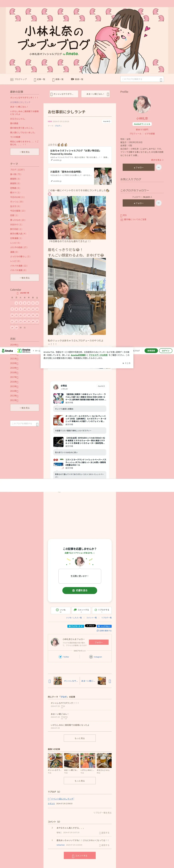Open the 記事一覧 navigation item
This screenshot has height=868, width=174.
click(x=40, y=79)
